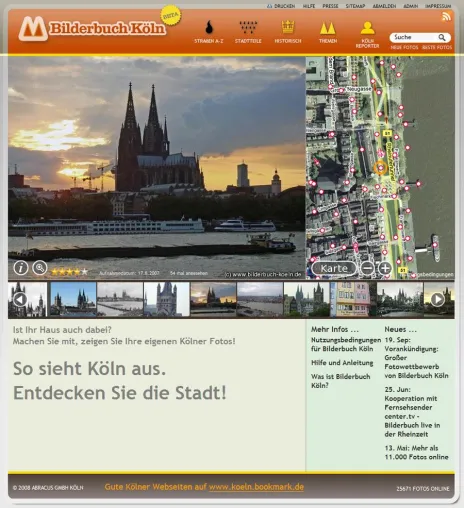464x508 pixels.
Task: Open the Impressum menu link
Action: pyautogui.click(x=438, y=6)
